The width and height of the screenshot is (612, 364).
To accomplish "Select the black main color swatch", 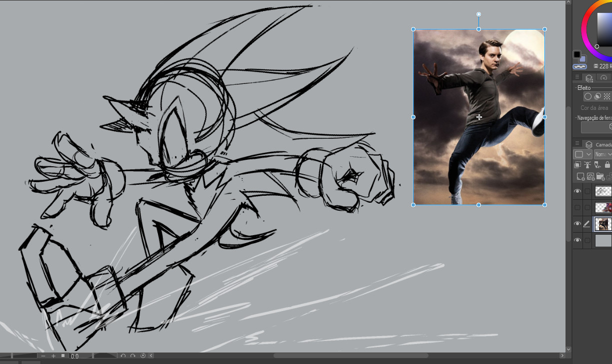I will pos(577,54).
